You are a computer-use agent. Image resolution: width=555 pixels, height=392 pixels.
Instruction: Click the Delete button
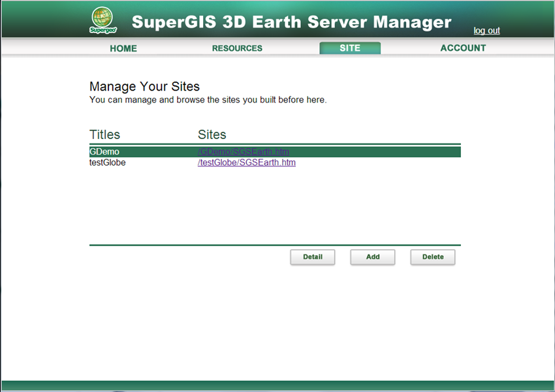click(433, 257)
